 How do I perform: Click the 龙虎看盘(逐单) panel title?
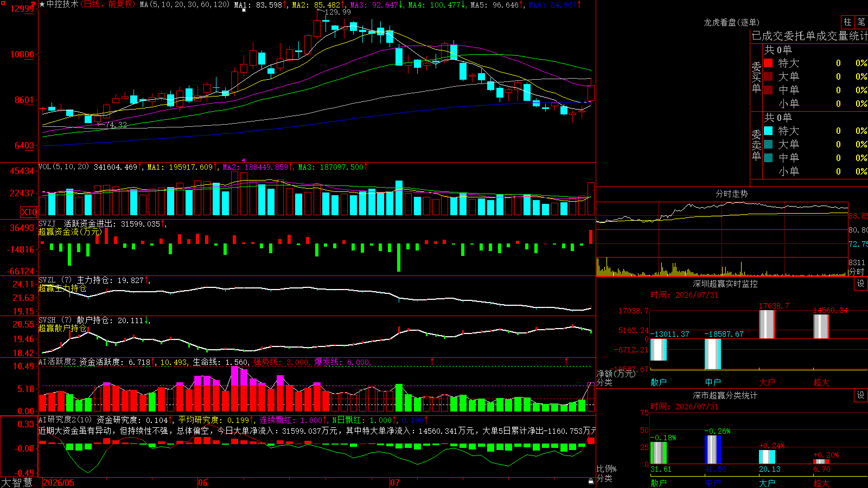tap(731, 22)
